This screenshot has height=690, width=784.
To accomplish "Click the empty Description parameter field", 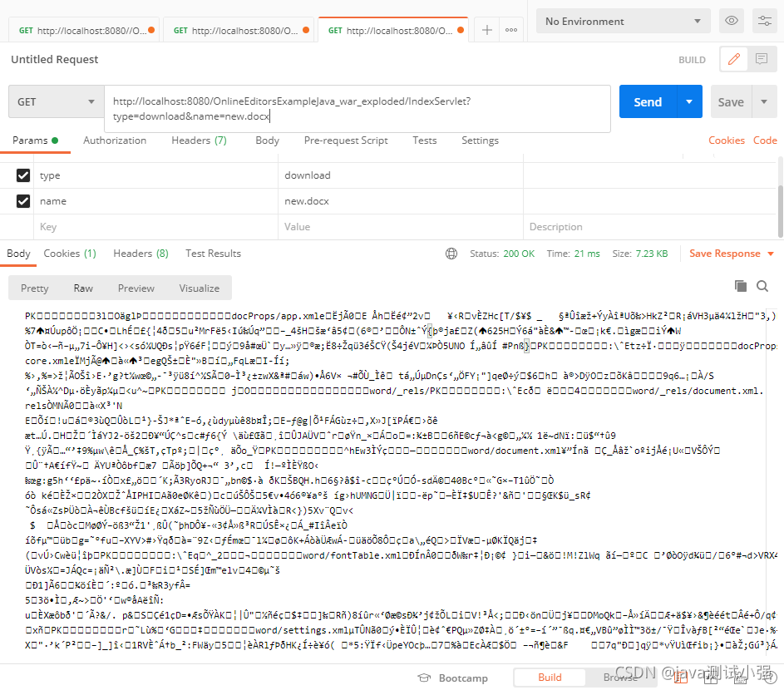I will [x=650, y=227].
